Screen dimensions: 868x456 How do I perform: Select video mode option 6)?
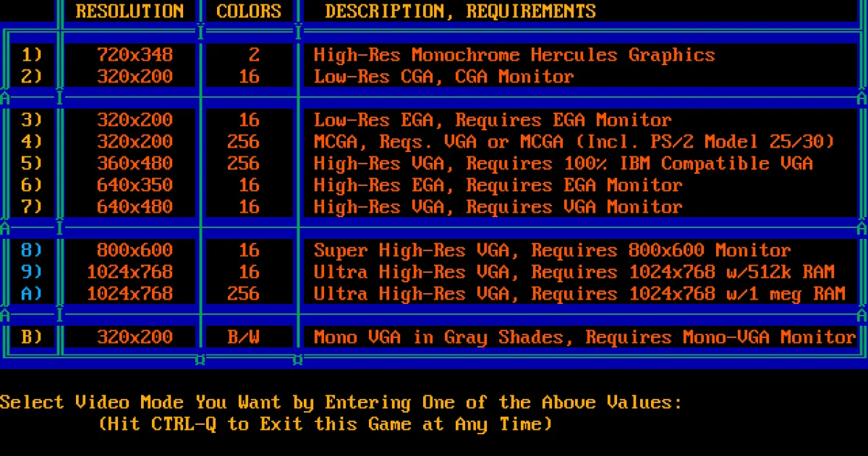click(31, 185)
